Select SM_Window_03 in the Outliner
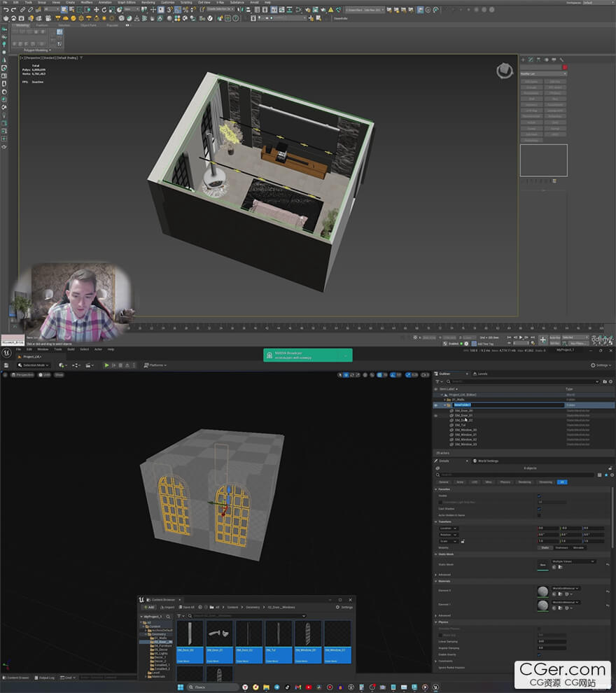 (465, 444)
